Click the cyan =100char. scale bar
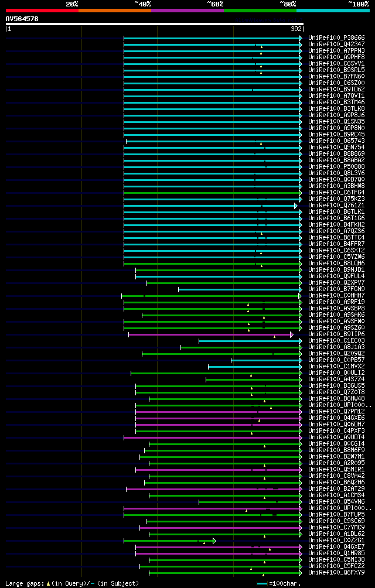This screenshot has width=375, height=588. (262, 583)
